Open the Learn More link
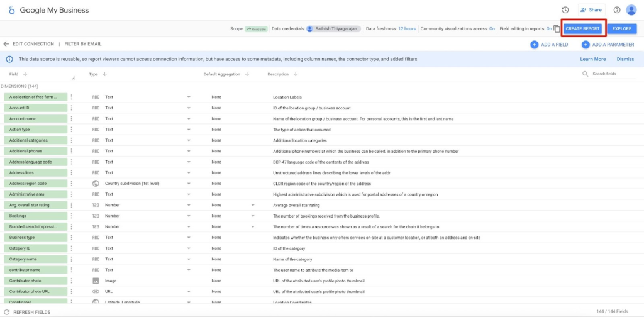Screen dimensions: 644x317 (x=592, y=59)
